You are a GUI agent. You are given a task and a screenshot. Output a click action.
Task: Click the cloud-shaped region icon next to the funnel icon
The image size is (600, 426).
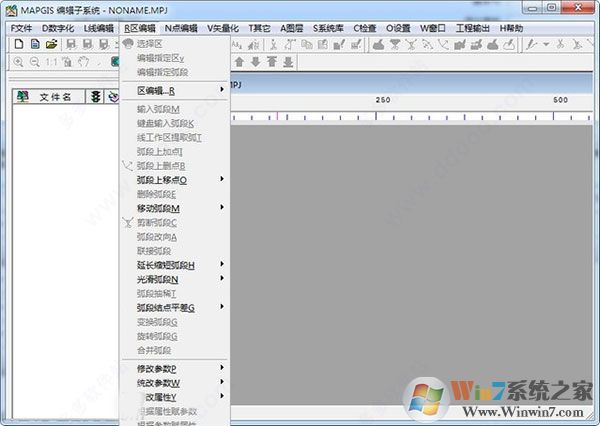tap(378, 44)
